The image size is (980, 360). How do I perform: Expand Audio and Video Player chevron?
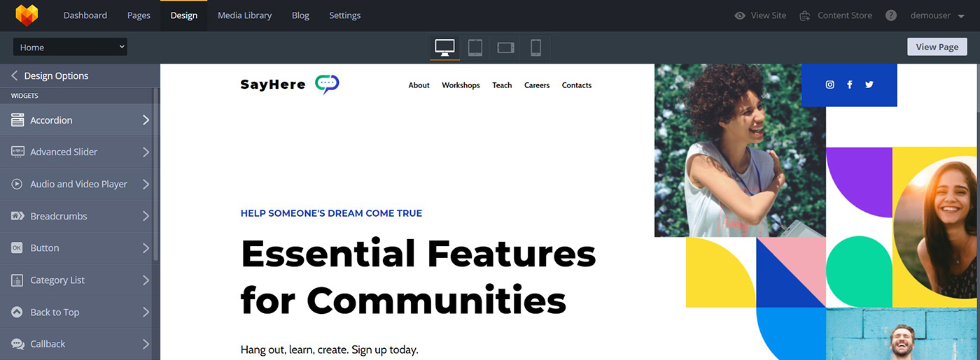pos(146,184)
